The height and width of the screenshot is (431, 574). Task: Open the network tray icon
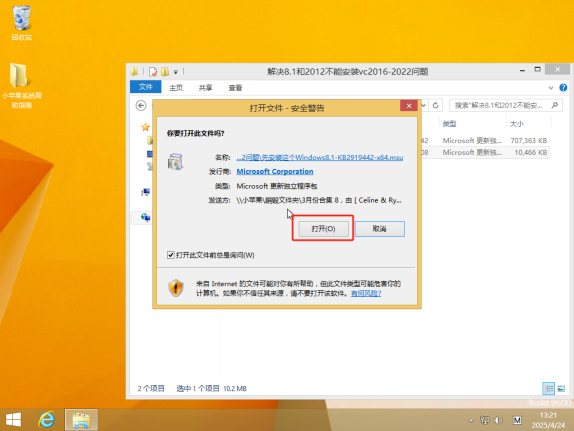point(485,420)
